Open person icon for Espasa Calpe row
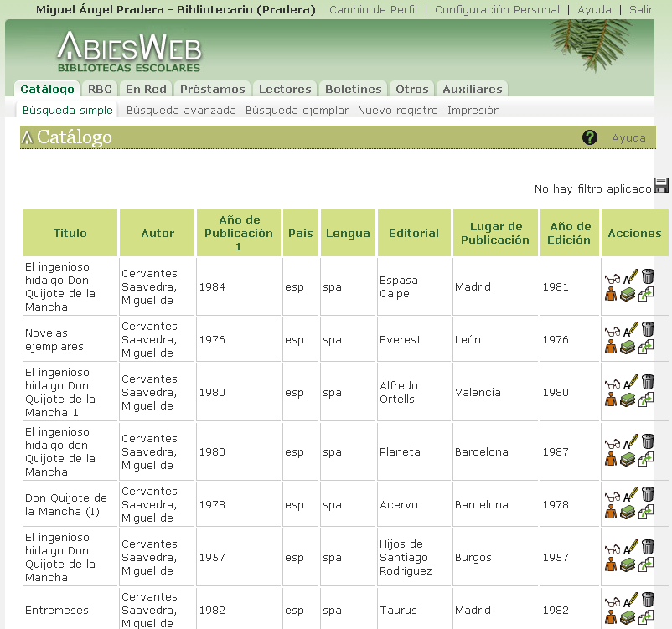 tap(611, 294)
